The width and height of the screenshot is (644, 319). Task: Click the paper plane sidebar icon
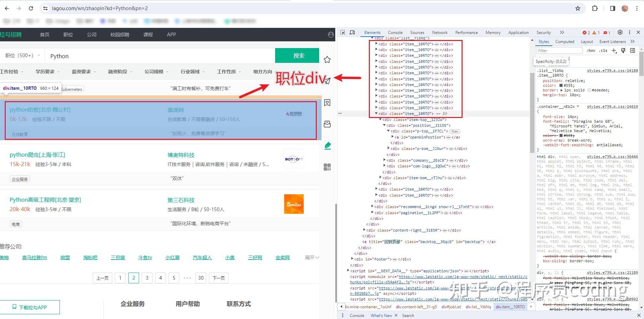point(327,81)
